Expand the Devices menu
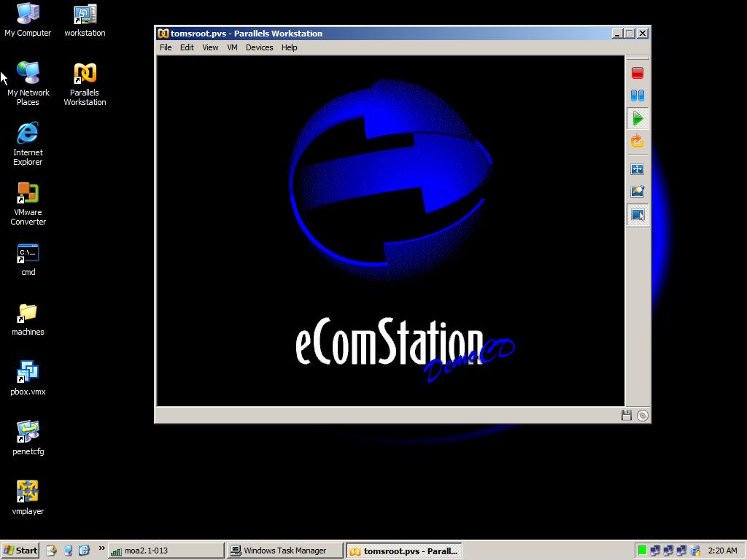This screenshot has width=747, height=560. coord(259,47)
